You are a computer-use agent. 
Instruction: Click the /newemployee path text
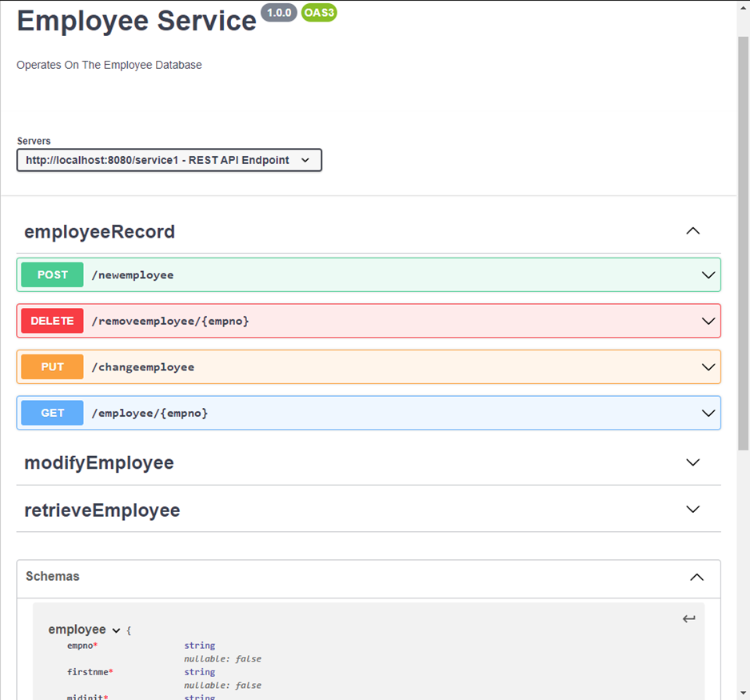tap(133, 275)
